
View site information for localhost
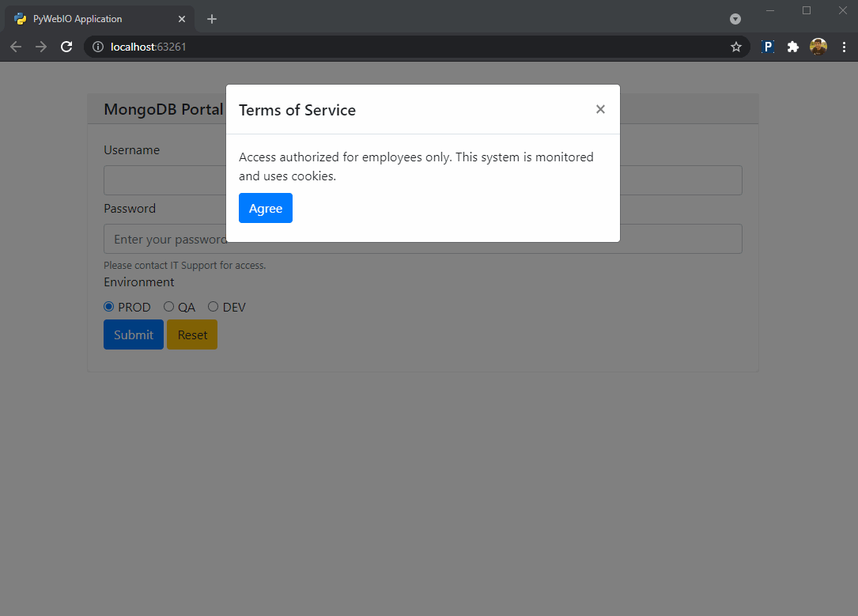tap(98, 47)
